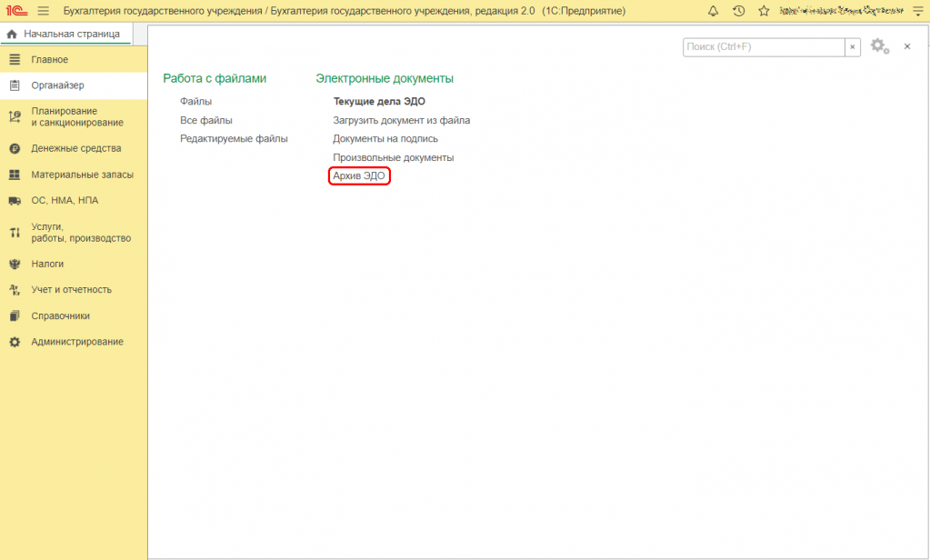Open favorites star icon
The image size is (930, 560).
click(x=764, y=10)
